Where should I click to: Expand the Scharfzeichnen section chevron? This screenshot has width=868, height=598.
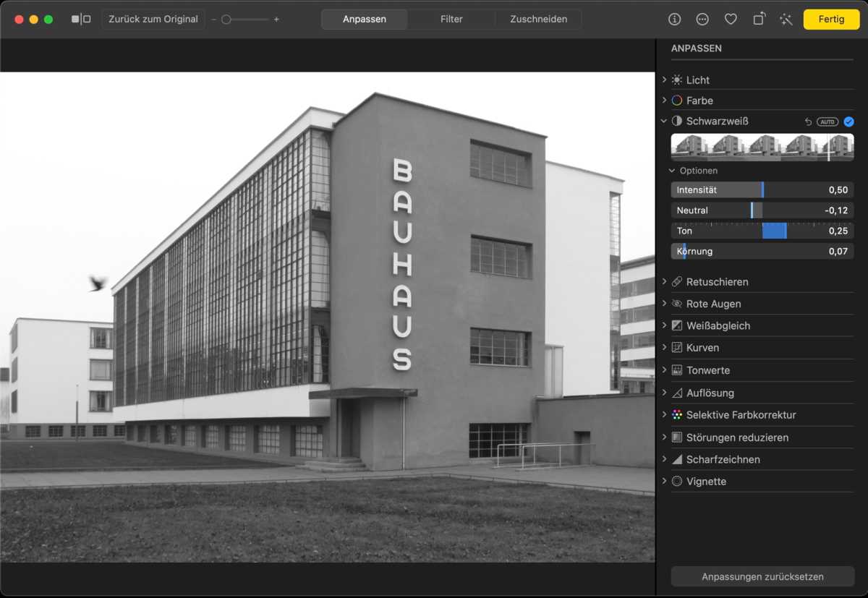pyautogui.click(x=664, y=459)
